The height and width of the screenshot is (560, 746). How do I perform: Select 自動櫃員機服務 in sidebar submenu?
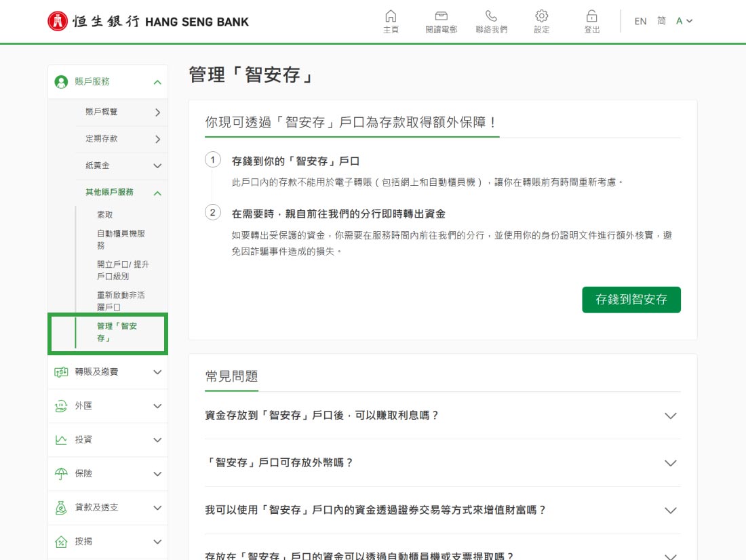pos(121,239)
